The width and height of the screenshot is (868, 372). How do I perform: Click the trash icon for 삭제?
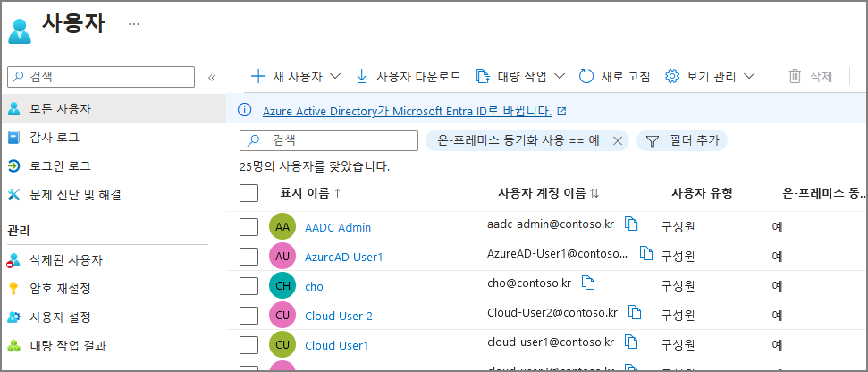795,76
